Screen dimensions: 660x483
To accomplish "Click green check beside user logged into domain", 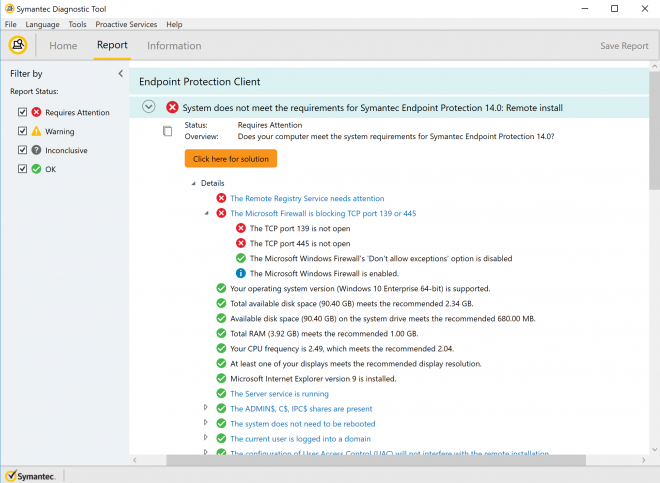I will pos(221,438).
